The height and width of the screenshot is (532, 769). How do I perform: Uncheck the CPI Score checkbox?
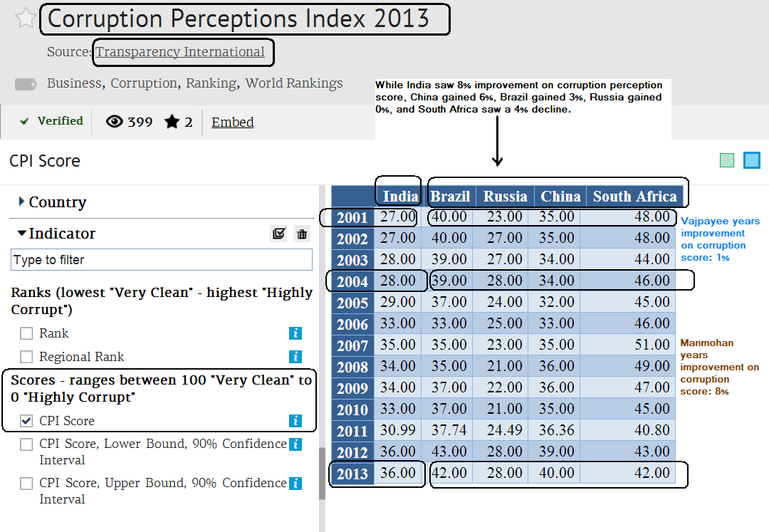[x=26, y=421]
